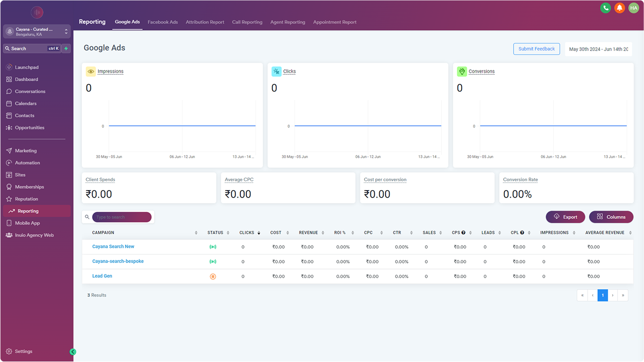Click the green phone call icon
The width and height of the screenshot is (644, 362).
tap(605, 8)
